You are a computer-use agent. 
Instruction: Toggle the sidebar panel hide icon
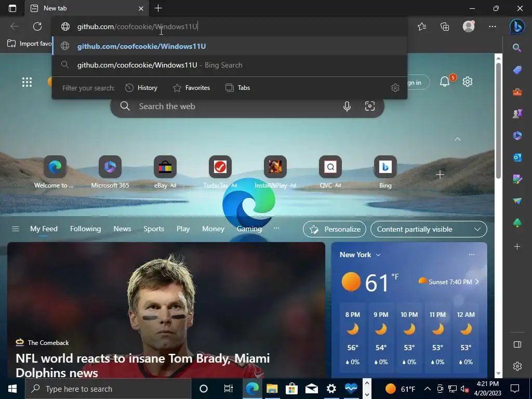pos(517,345)
